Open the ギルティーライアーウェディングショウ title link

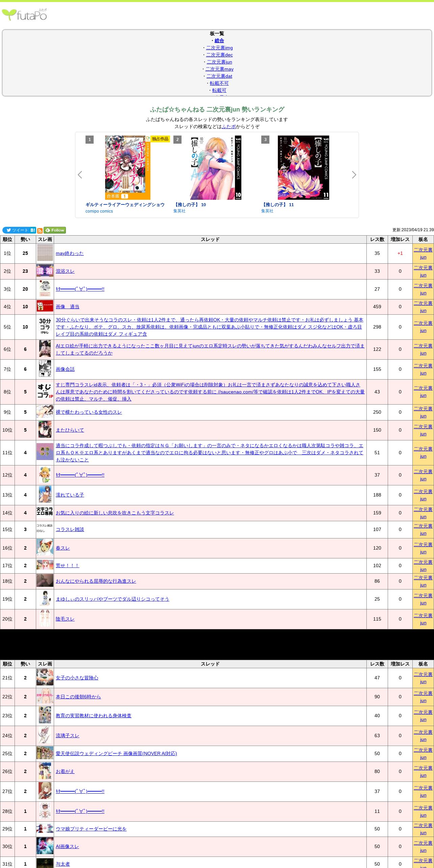click(x=125, y=204)
